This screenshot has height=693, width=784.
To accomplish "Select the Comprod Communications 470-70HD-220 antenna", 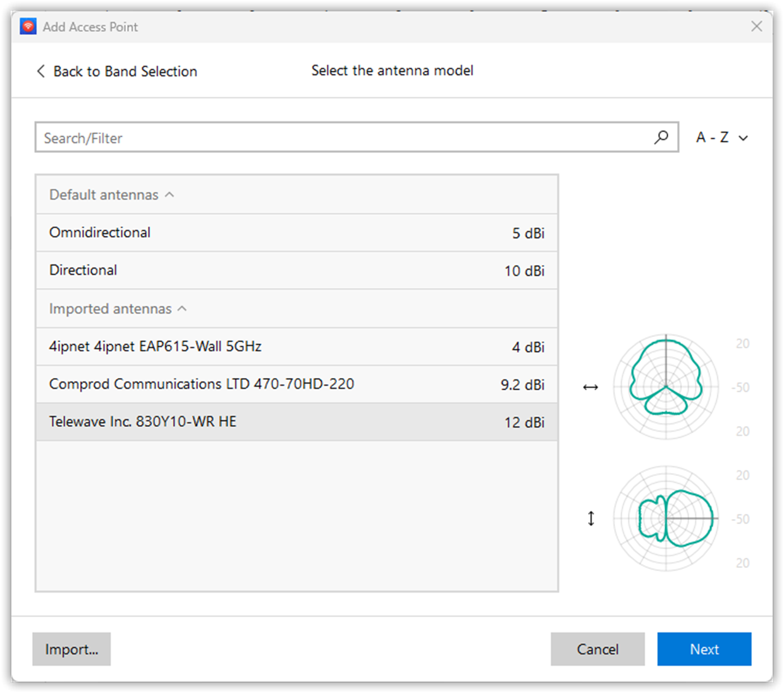I will (297, 384).
